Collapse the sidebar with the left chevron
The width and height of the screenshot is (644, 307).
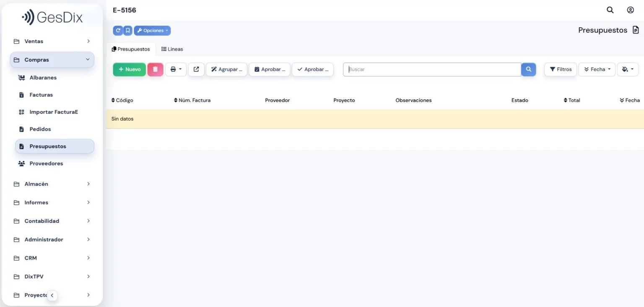pos(52,295)
